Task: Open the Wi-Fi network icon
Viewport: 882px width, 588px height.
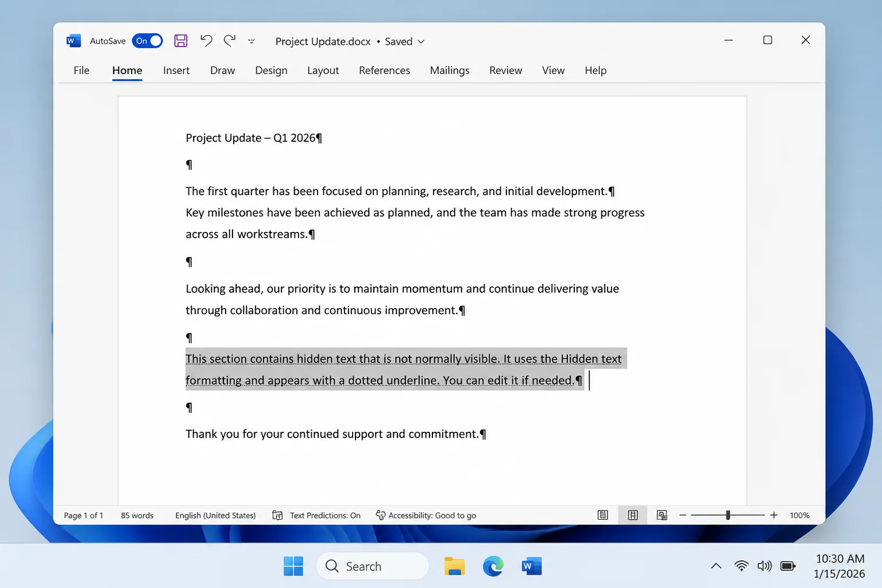Action: 741,566
